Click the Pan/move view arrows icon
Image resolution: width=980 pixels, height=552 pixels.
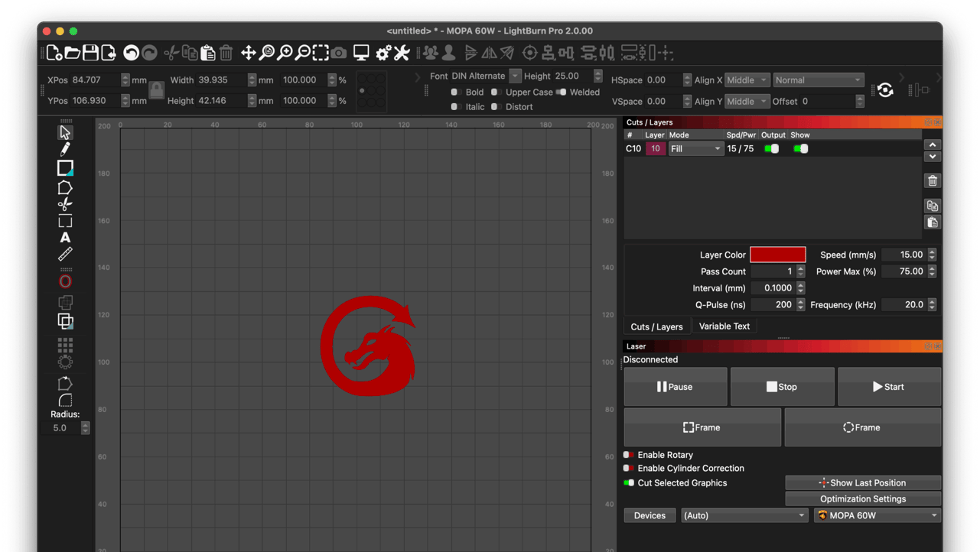(248, 53)
